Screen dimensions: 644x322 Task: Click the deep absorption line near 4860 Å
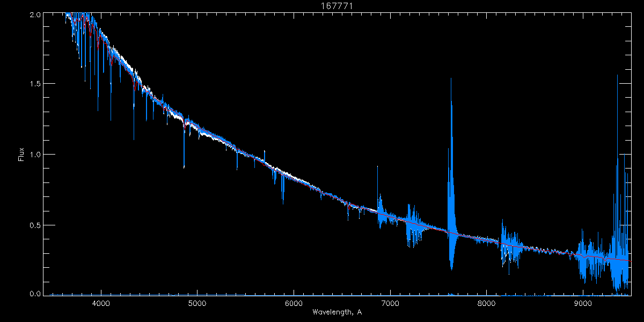tap(184, 145)
